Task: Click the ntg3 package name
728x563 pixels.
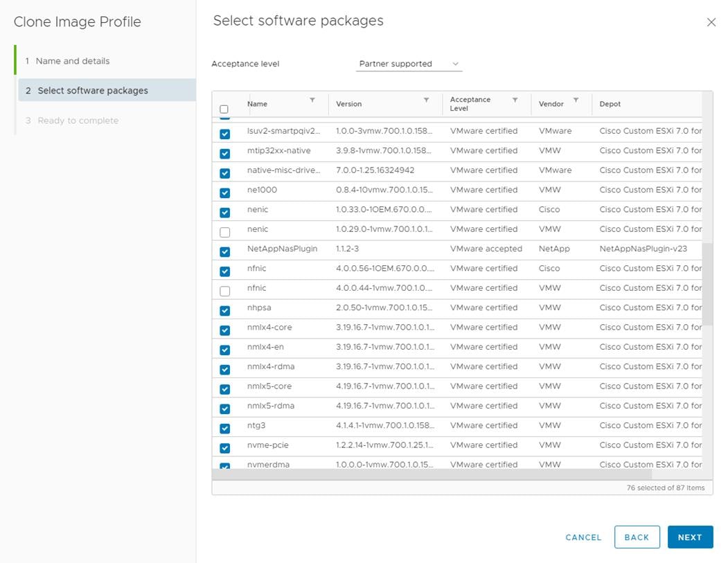Action: pyautogui.click(x=256, y=425)
